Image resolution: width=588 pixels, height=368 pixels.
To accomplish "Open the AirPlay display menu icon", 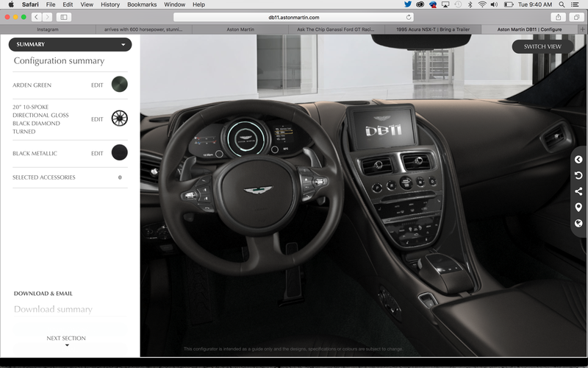I will coord(445,4).
